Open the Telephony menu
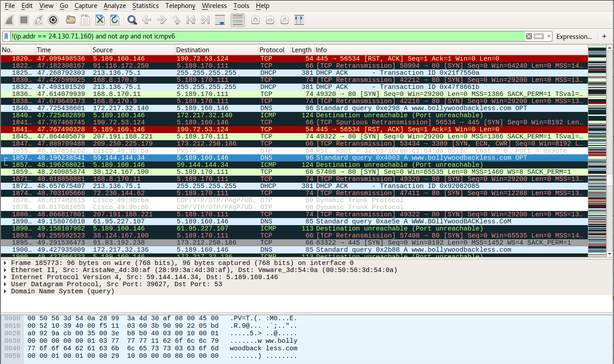This screenshot has height=364, width=614. [180, 6]
